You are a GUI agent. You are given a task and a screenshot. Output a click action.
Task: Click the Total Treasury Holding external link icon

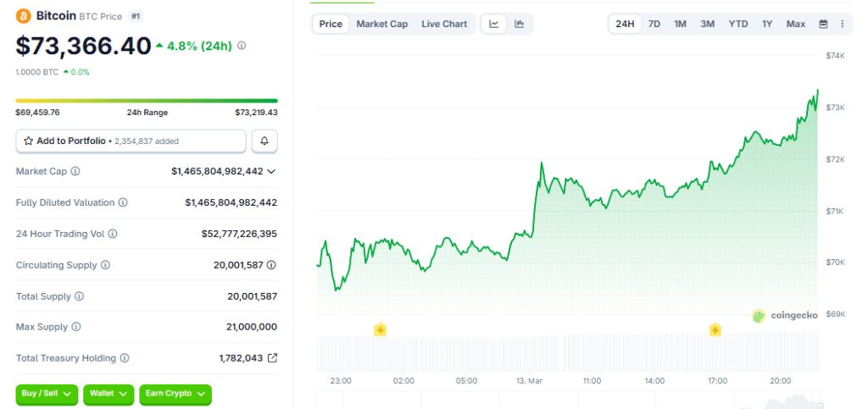(x=272, y=358)
